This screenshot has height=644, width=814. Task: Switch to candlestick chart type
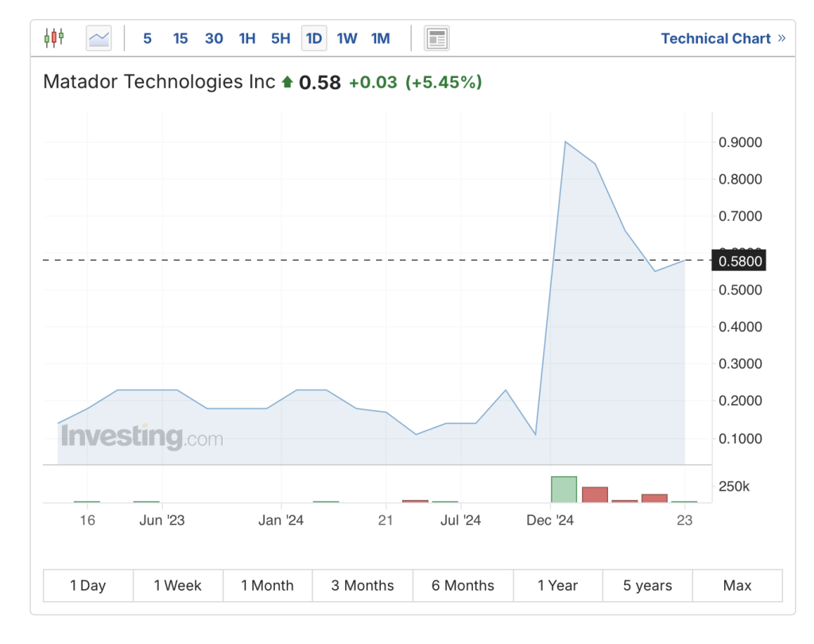(54, 38)
